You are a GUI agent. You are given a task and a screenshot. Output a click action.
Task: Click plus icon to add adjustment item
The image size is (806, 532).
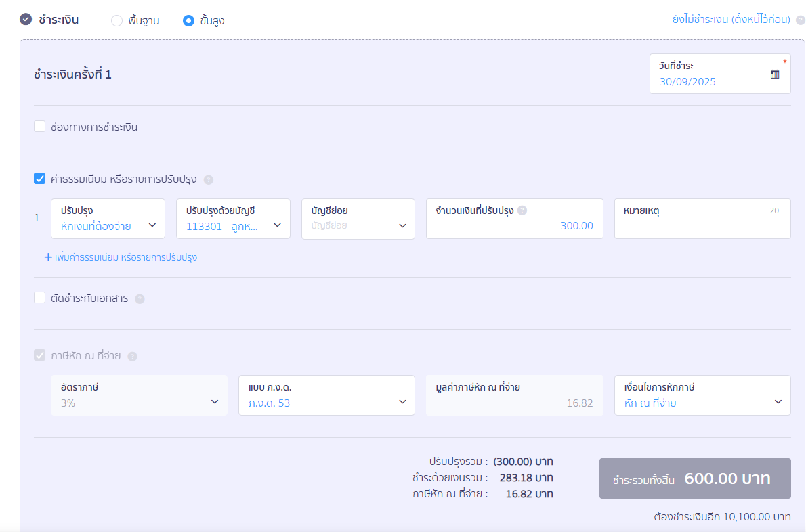pos(48,257)
